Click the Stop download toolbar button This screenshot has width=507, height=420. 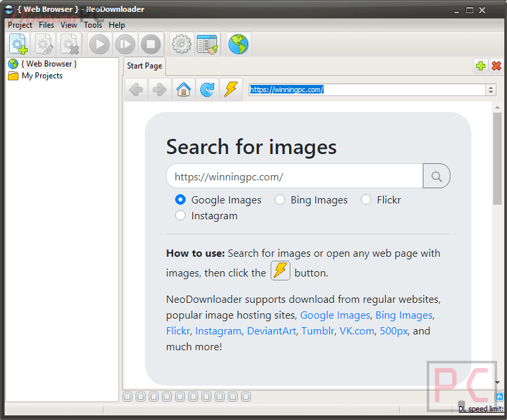(151, 44)
